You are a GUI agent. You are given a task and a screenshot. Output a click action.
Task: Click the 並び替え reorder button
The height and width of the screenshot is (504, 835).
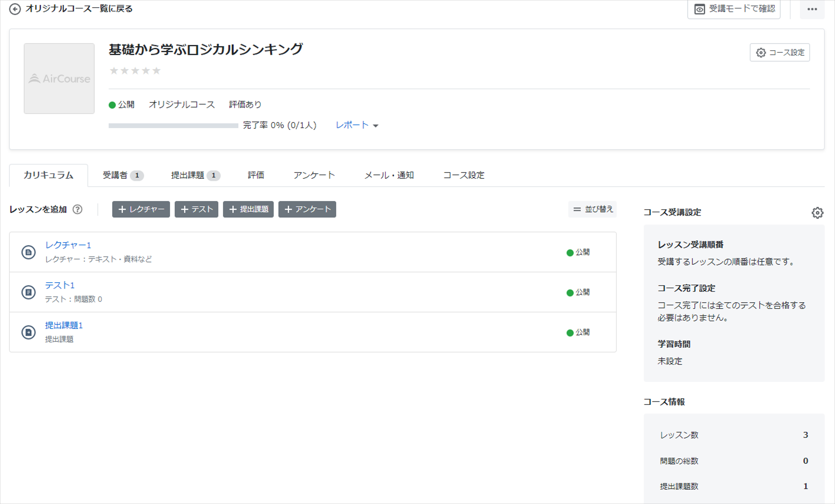pyautogui.click(x=592, y=209)
